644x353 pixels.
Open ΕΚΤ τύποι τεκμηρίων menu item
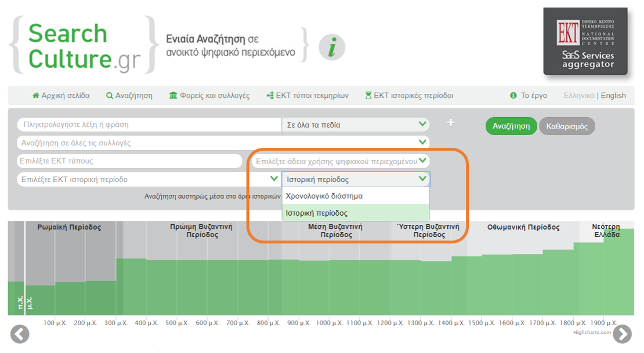click(x=312, y=96)
